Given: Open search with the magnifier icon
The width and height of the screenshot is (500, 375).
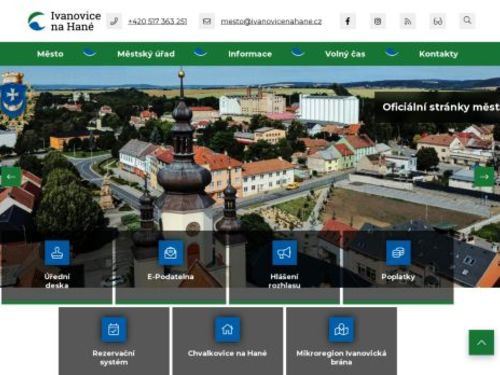Looking at the screenshot, I should (x=467, y=21).
